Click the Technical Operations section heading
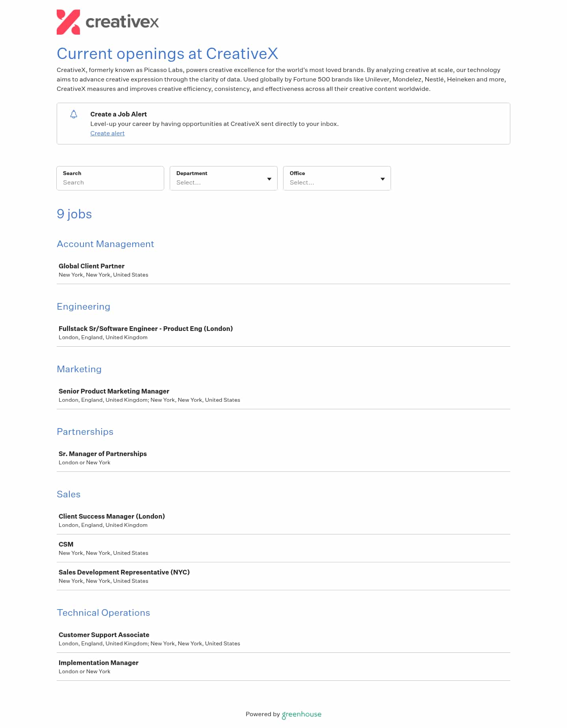The width and height of the screenshot is (567, 728). (104, 613)
